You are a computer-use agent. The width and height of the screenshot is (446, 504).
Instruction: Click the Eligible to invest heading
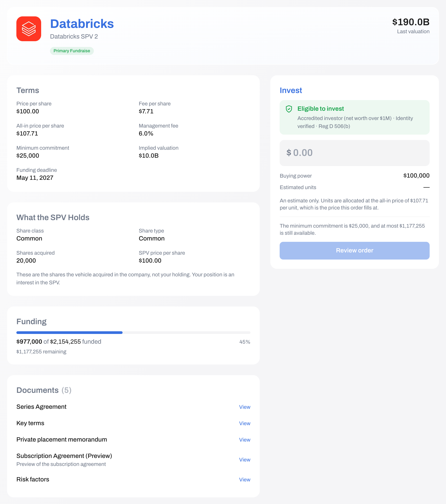click(x=320, y=109)
